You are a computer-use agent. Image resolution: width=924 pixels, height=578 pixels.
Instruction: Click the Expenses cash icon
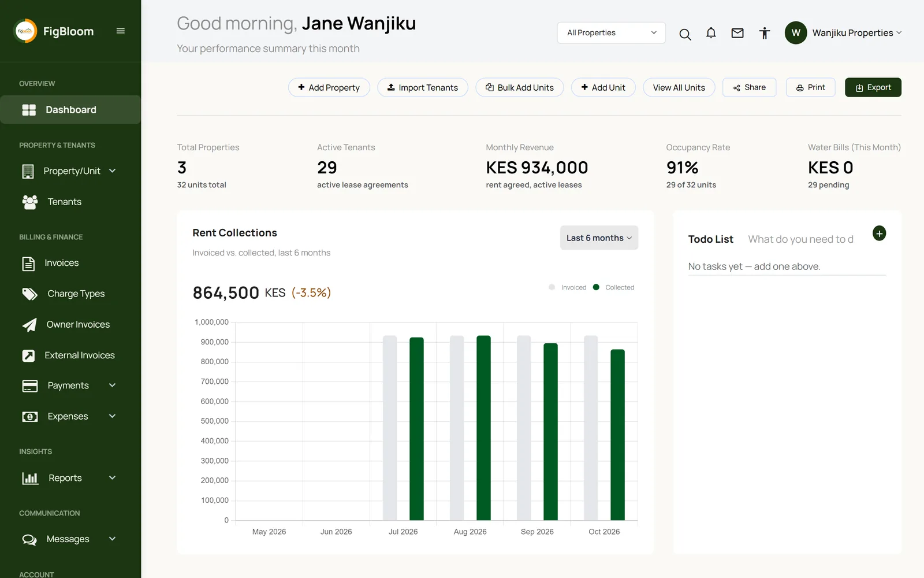[29, 417]
